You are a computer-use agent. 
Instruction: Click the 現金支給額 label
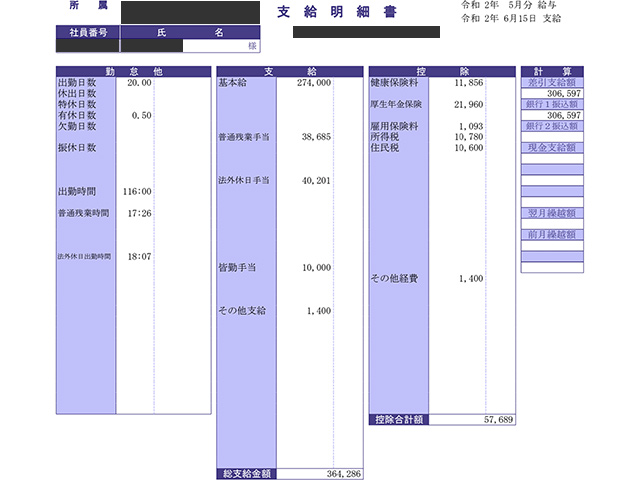(552, 147)
